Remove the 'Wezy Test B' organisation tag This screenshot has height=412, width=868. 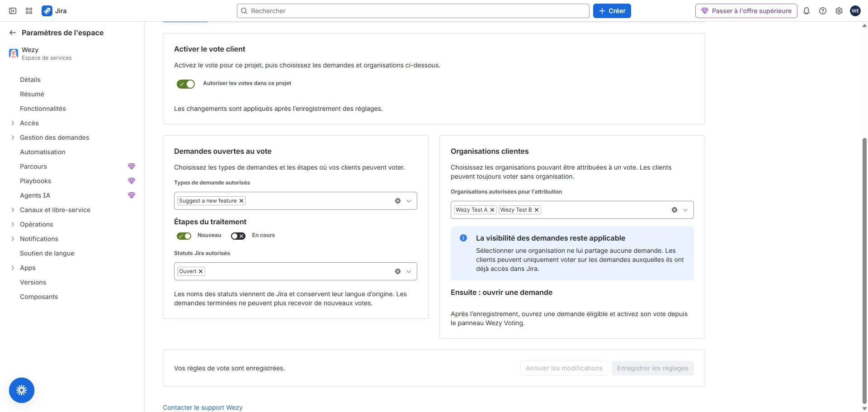[x=537, y=210]
